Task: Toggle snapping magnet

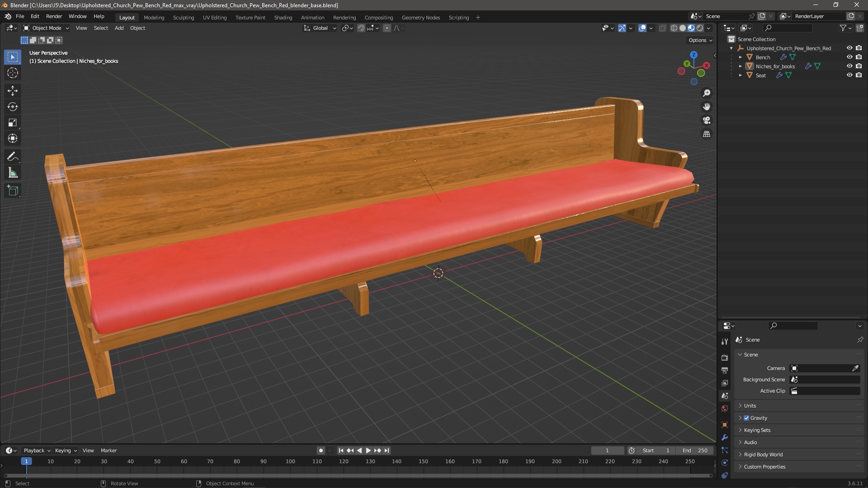Action: [x=361, y=28]
